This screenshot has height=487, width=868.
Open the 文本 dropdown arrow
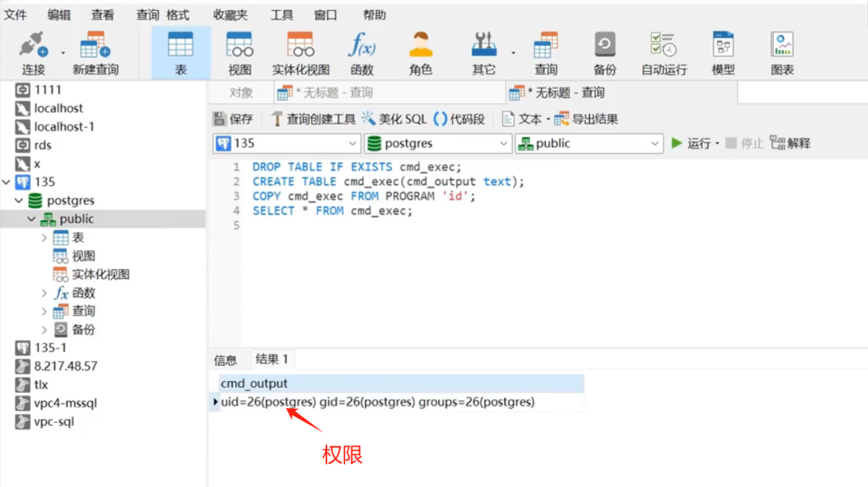pos(548,119)
